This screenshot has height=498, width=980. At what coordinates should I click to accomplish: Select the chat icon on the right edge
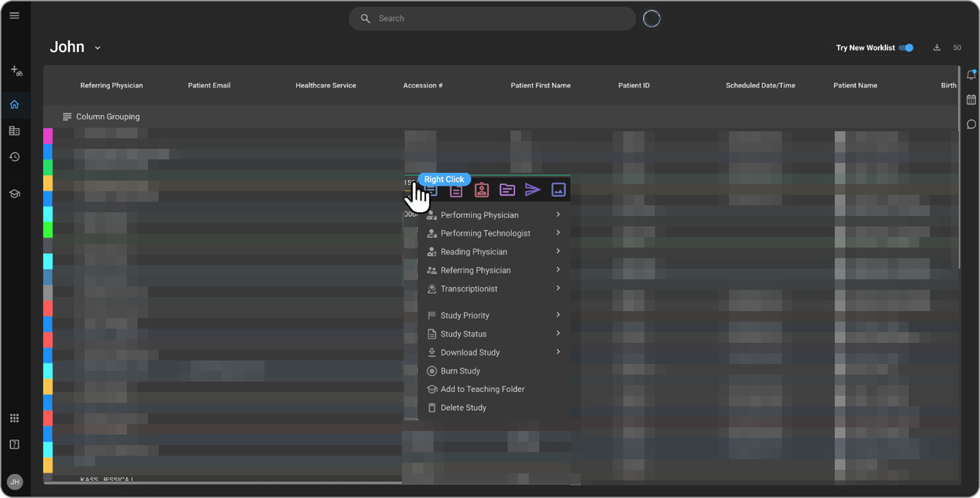pos(972,124)
